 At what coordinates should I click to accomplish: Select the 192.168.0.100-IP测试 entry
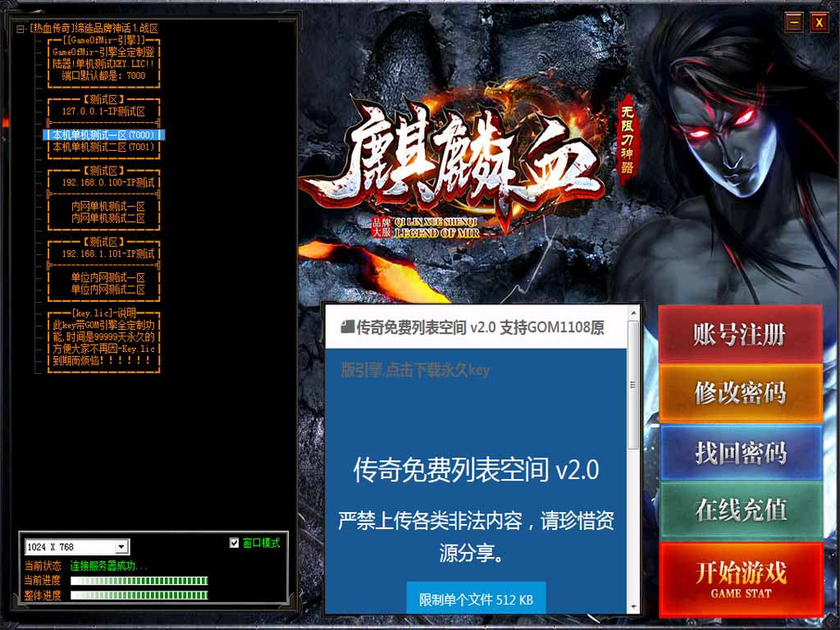(x=108, y=182)
